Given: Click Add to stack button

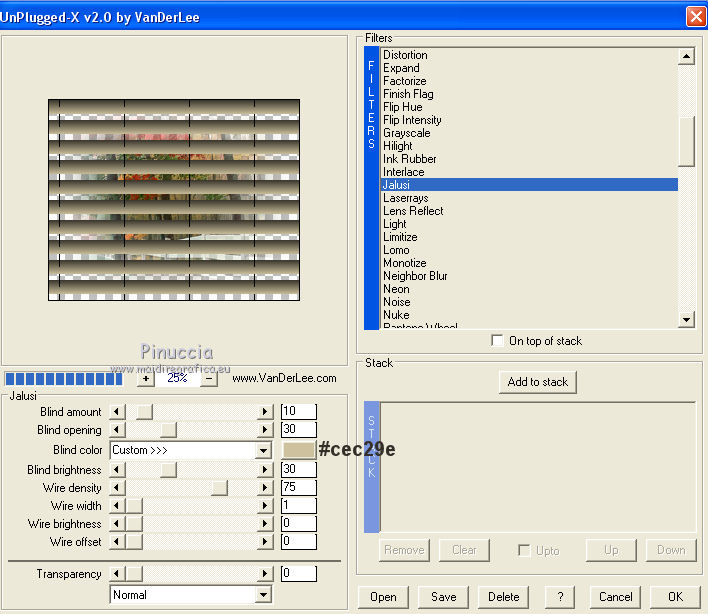Looking at the screenshot, I should click(x=537, y=382).
